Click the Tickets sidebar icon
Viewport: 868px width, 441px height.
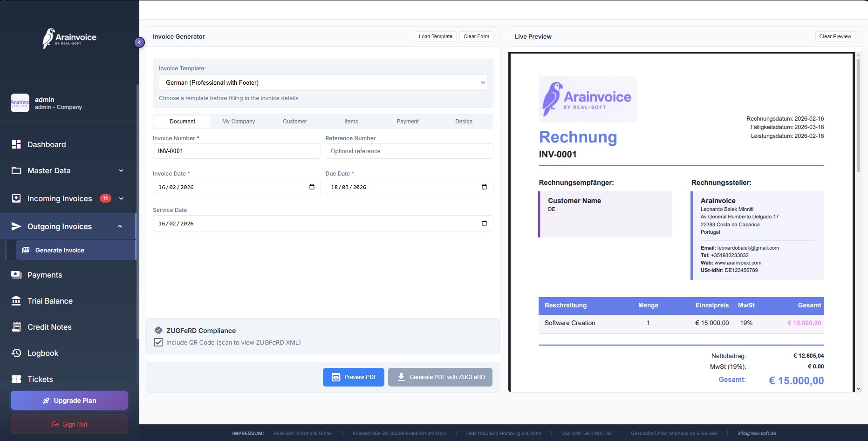[x=15, y=379]
